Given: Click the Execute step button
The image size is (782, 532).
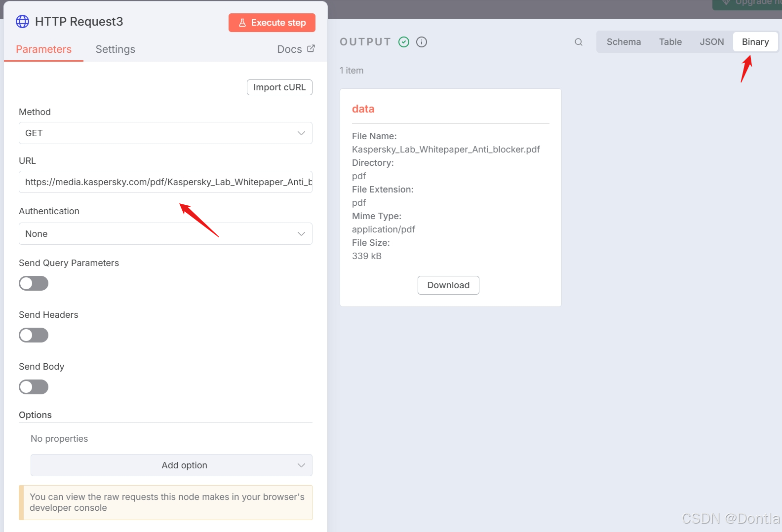Looking at the screenshot, I should tap(272, 23).
